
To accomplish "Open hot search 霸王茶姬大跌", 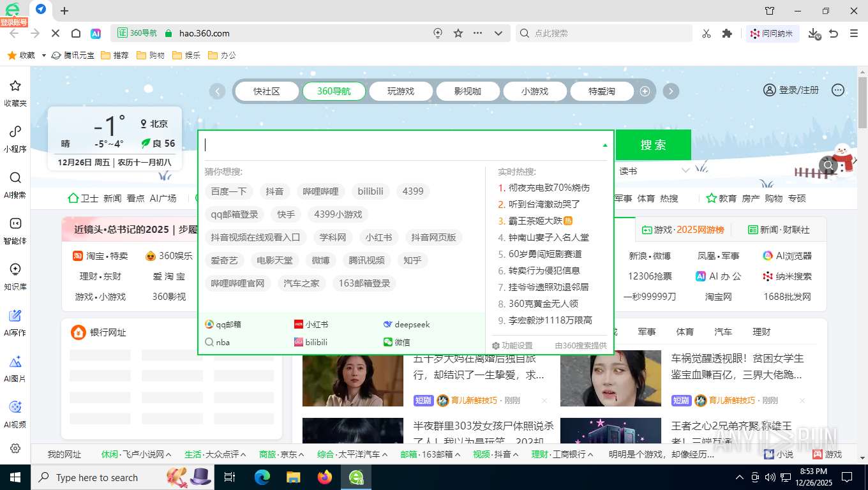I will click(535, 221).
